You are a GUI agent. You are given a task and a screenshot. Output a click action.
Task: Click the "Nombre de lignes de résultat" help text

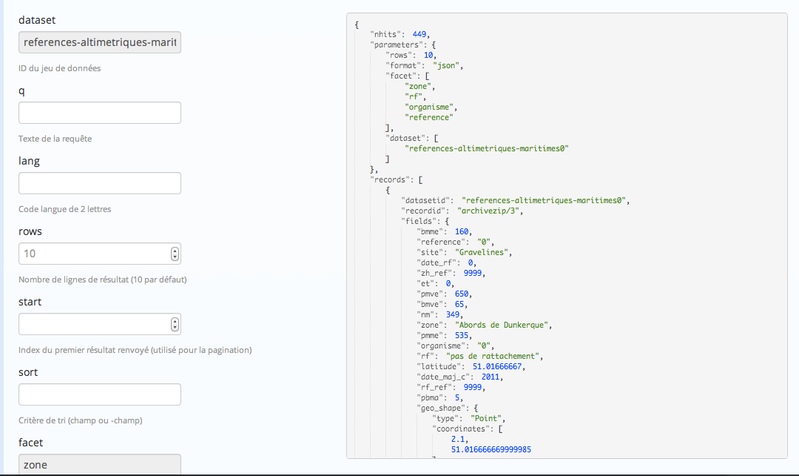pyautogui.click(x=102, y=280)
